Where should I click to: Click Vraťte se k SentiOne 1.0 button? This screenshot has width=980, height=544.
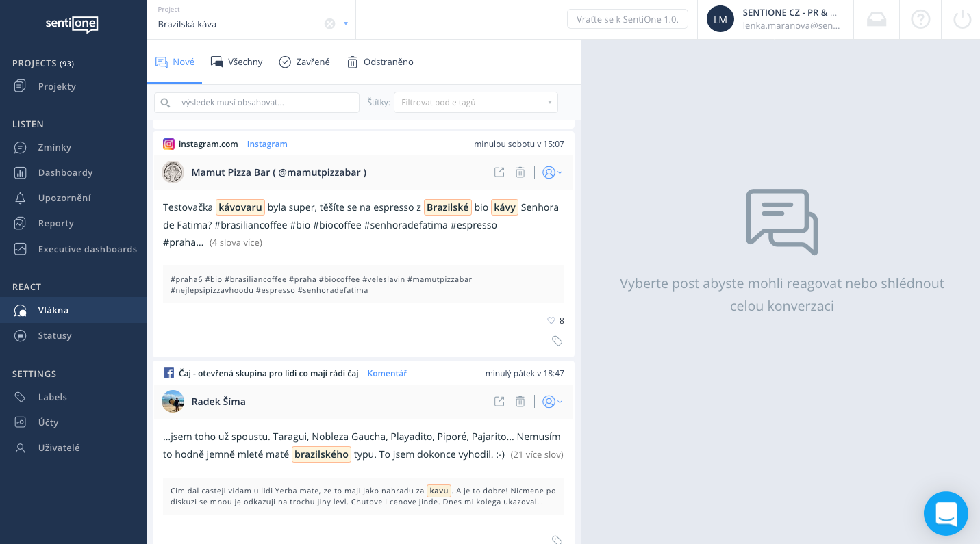[627, 19]
